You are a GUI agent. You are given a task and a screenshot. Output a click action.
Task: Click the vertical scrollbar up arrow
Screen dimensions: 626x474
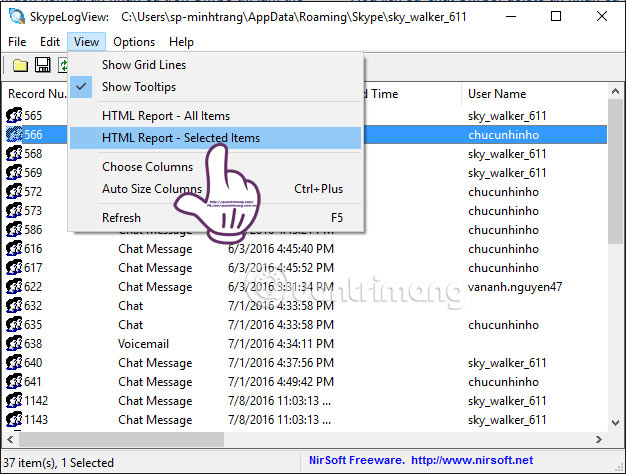[615, 92]
